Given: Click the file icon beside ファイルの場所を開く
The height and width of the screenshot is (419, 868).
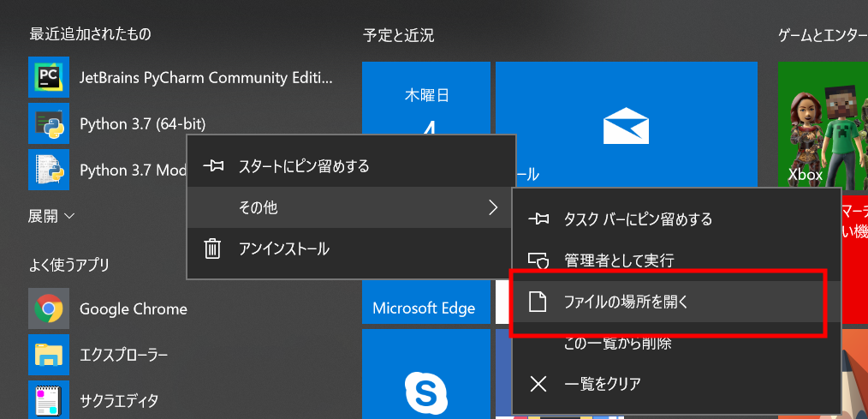Looking at the screenshot, I should pos(538,302).
